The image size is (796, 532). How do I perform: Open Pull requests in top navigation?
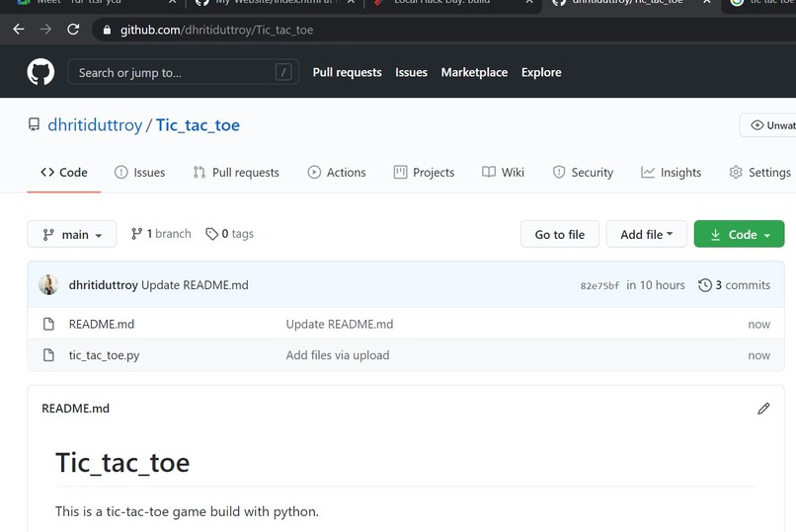coord(348,72)
